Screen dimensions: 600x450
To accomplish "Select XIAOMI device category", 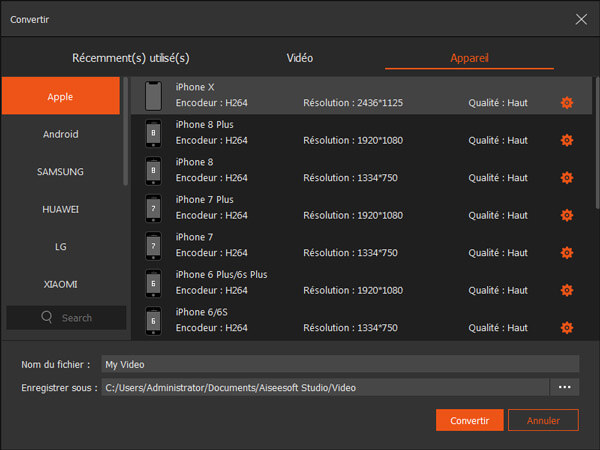I will 61,284.
